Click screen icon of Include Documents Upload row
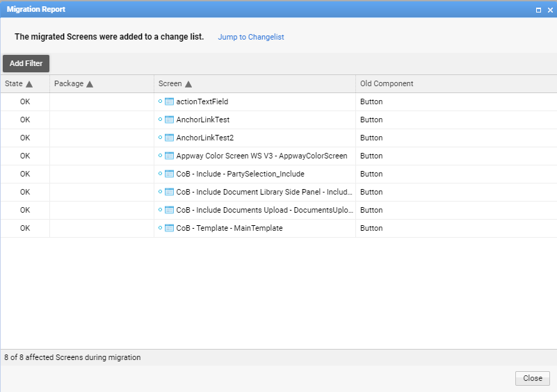This screenshot has height=392, width=557. click(x=170, y=210)
